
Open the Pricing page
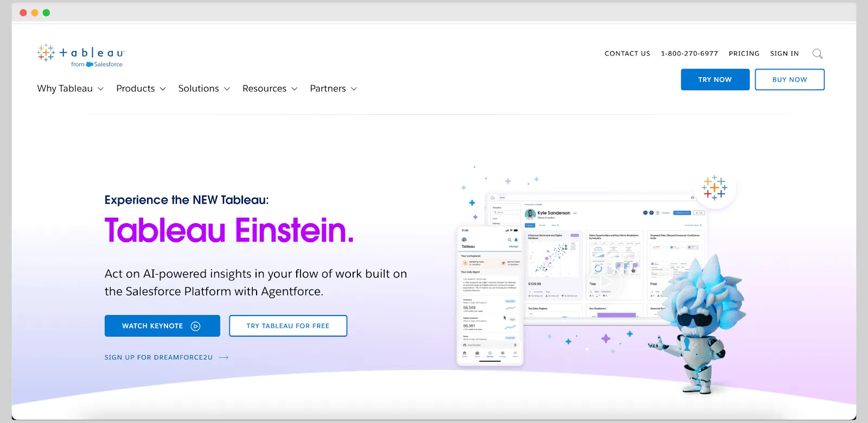click(x=744, y=54)
